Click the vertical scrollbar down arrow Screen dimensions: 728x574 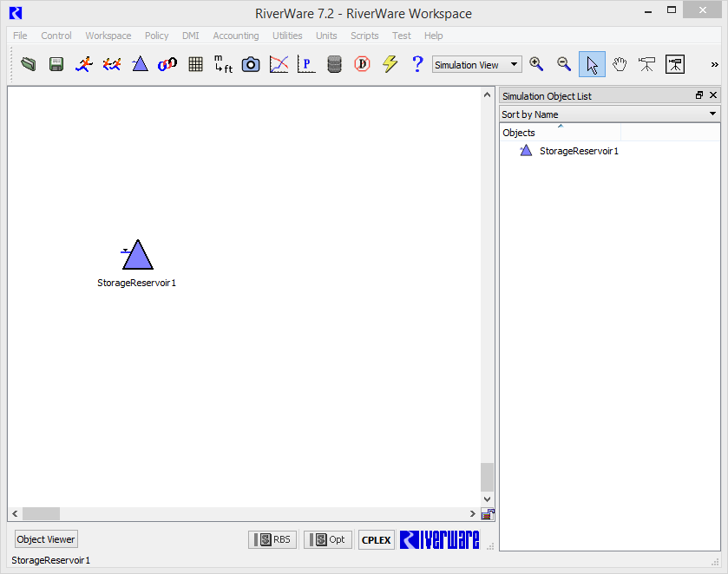(x=487, y=499)
